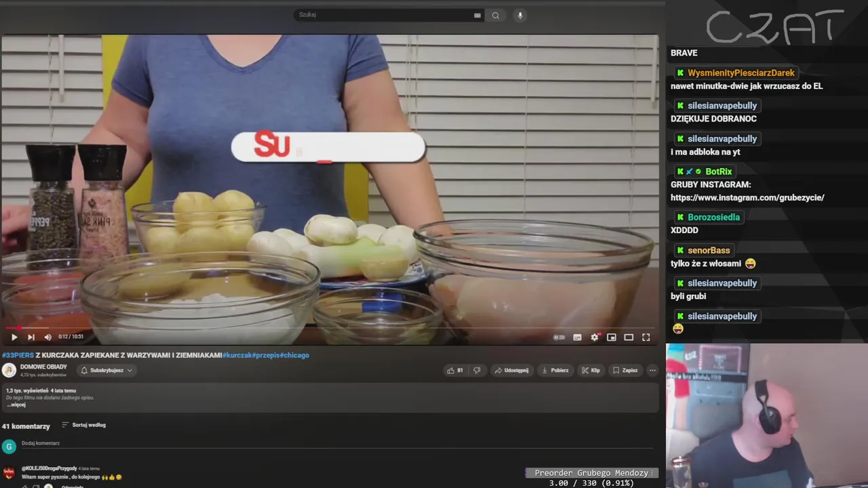Click the green G user avatar
The height and width of the screenshot is (488, 868).
pyautogui.click(x=9, y=446)
